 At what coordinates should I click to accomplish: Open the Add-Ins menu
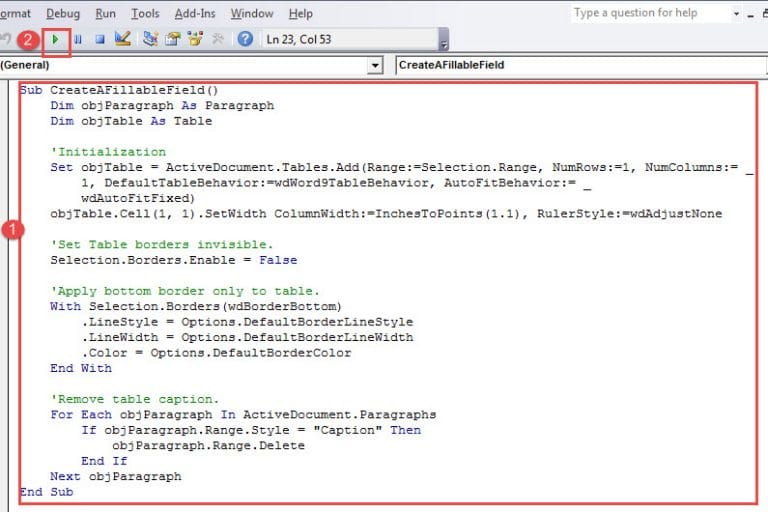[194, 14]
